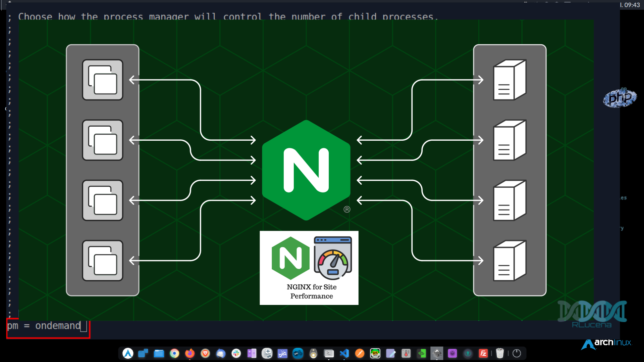Viewport: 644px width, 362px height.
Task: Click the 09:43 clock in top bar
Action: click(632, 5)
